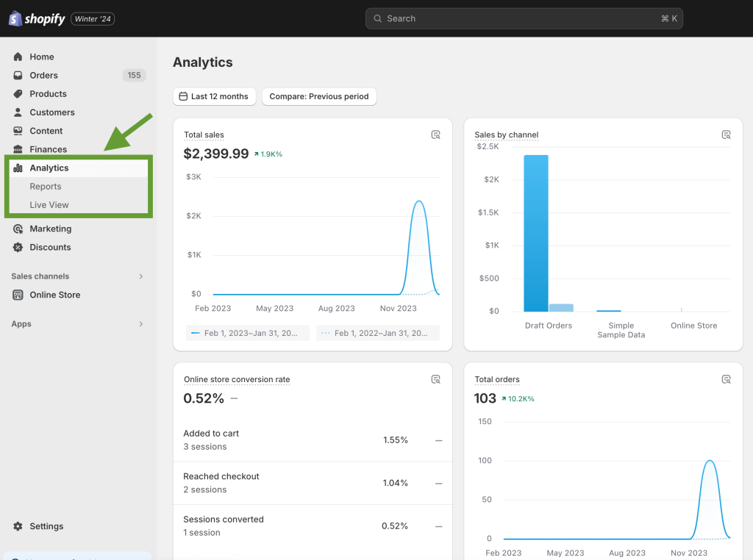Image resolution: width=753 pixels, height=560 pixels.
Task: Click the Marketing target icon
Action: tap(18, 229)
